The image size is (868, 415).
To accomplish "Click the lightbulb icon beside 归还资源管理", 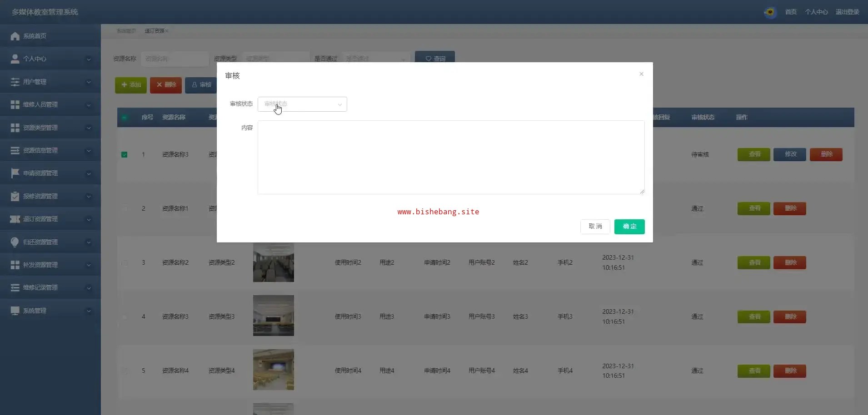I will pos(15,242).
